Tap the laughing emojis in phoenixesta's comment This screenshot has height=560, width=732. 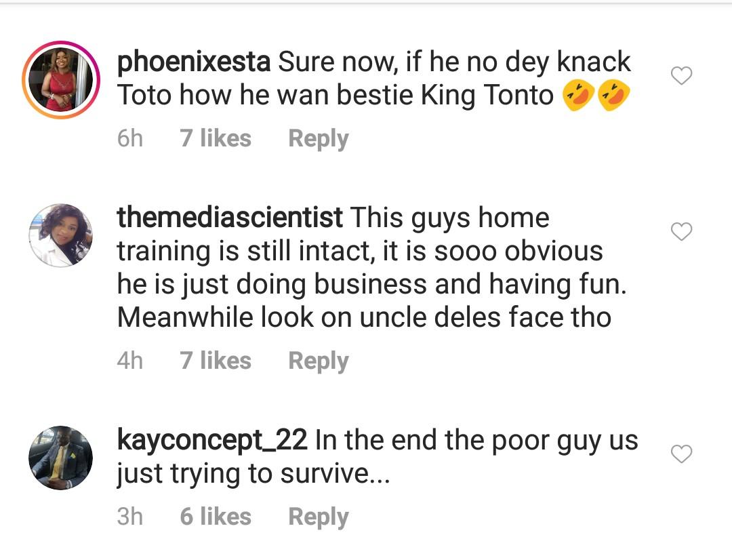pyautogui.click(x=596, y=96)
